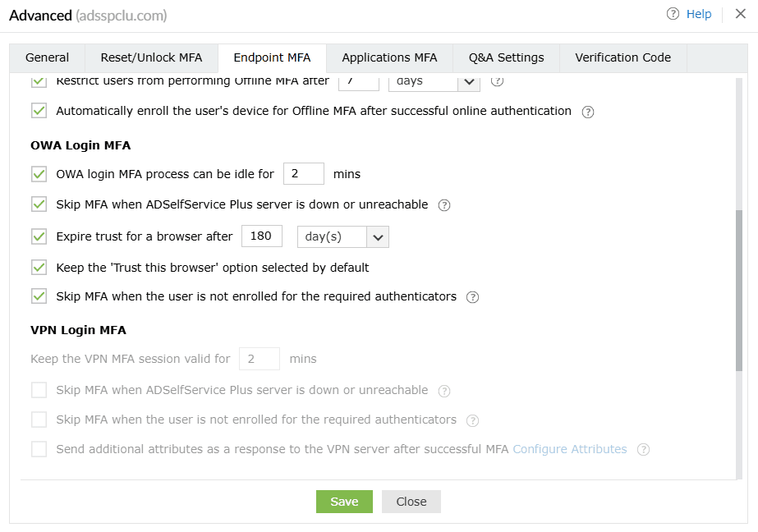Viewport: 758px width, 532px height.
Task: Open the Q&A Settings tab
Action: click(506, 57)
